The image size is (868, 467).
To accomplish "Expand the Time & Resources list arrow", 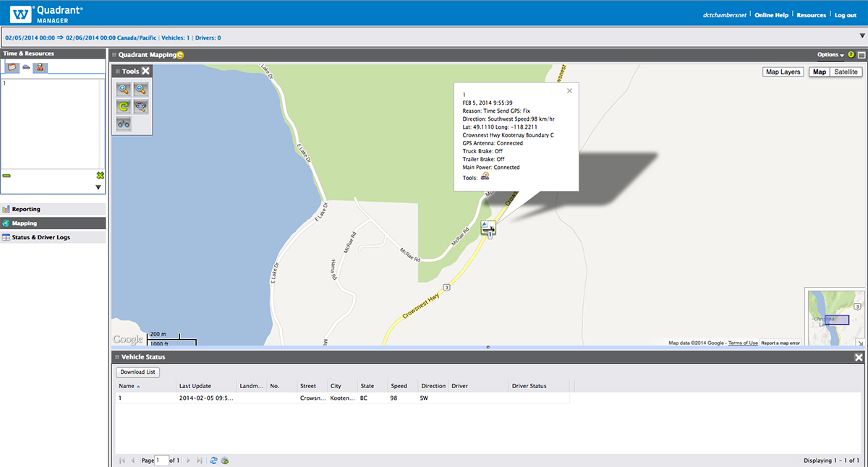I will [x=98, y=187].
